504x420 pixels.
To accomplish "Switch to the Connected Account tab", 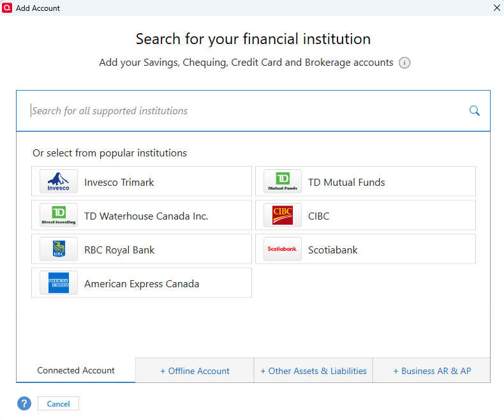I will (76, 370).
